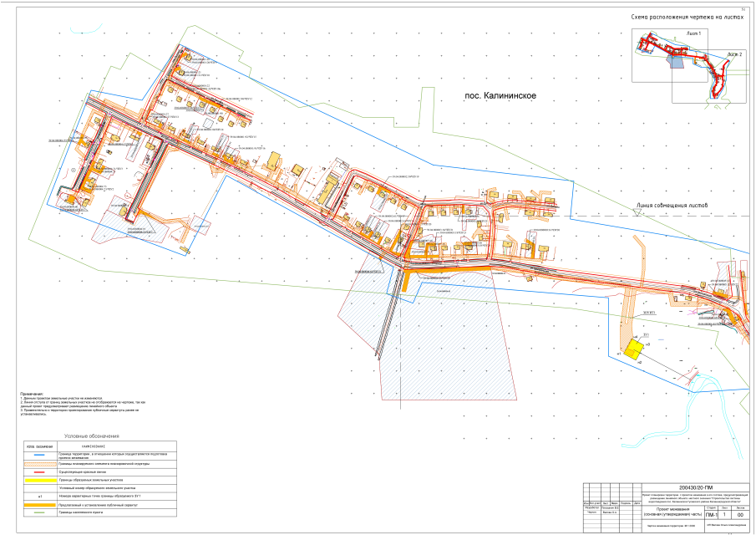Click the yellow land parcel on map
756x535 pixels.
tap(632, 351)
